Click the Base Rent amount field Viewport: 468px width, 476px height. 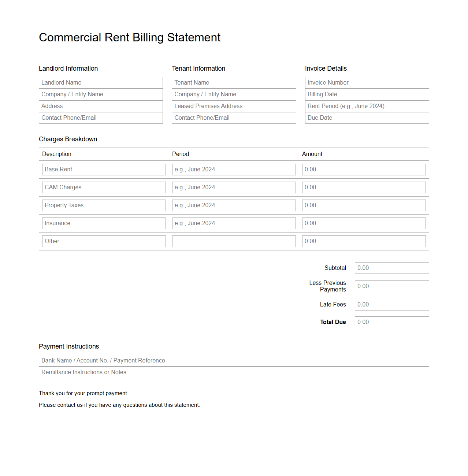[363, 169]
